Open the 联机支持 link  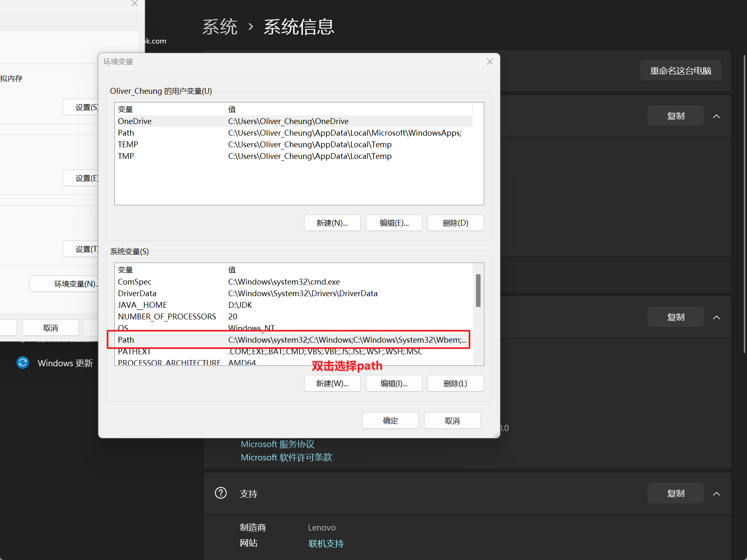326,543
